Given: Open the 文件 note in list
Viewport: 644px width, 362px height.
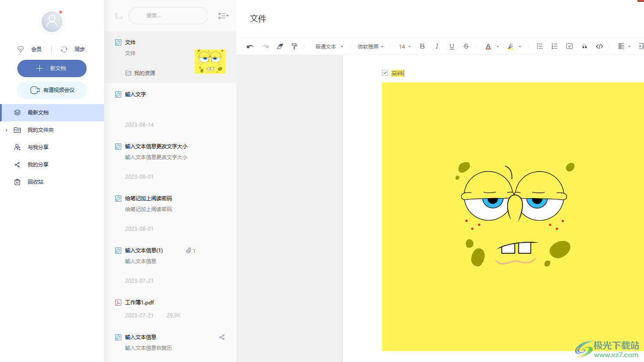Looking at the screenshot, I should point(170,57).
